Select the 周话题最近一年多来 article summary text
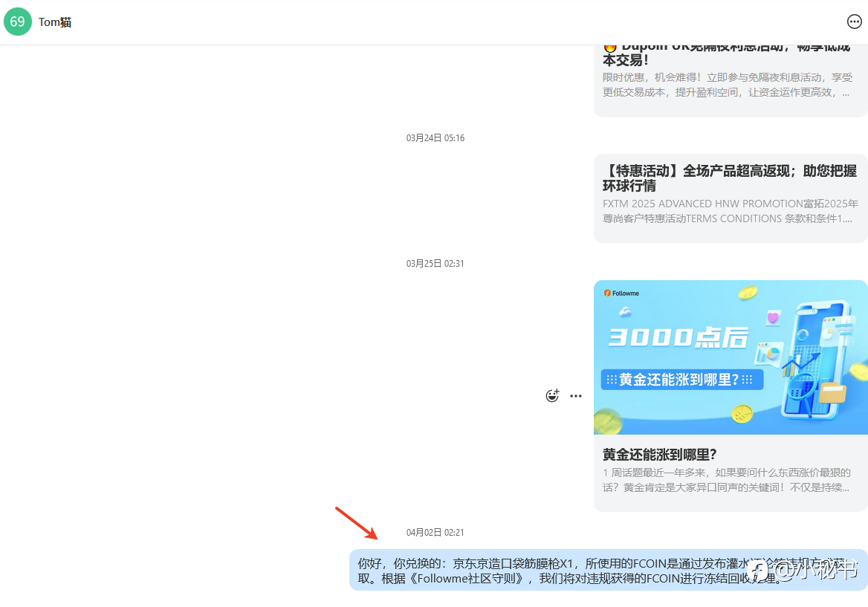Image resolution: width=868 pixels, height=607 pixels. coord(726,480)
